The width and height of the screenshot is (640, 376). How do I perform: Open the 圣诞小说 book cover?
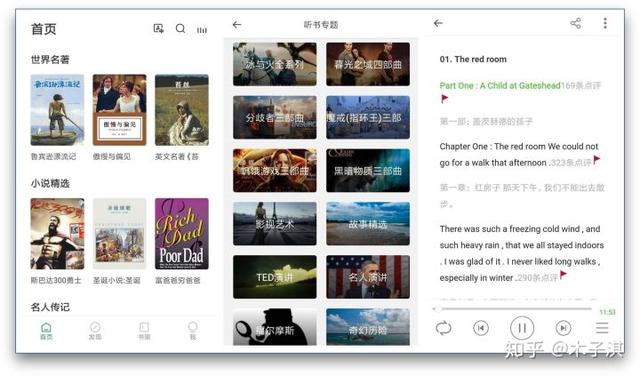pos(119,234)
